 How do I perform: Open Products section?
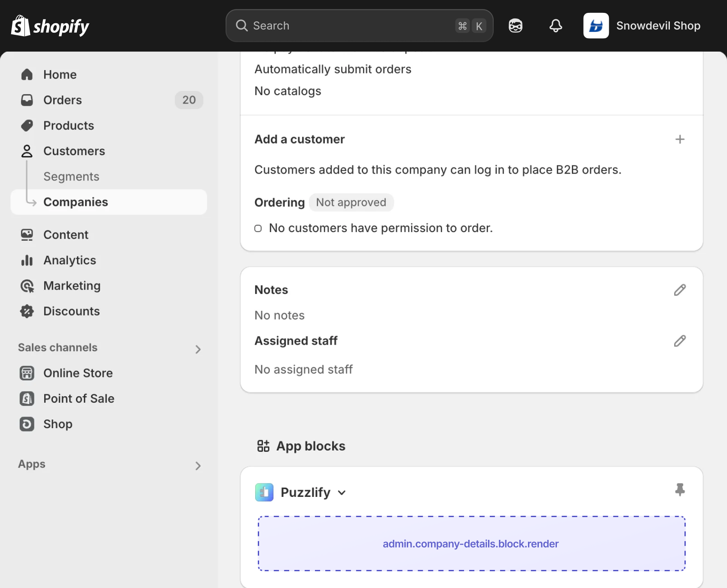point(109,126)
